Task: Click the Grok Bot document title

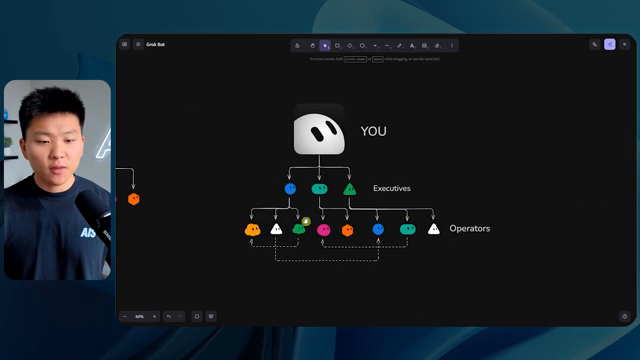Action: (155, 44)
